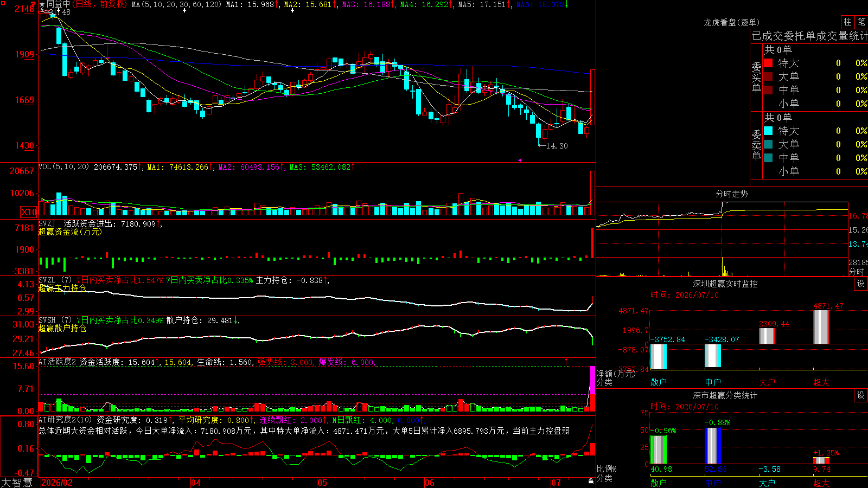Click the X10 volume scale label
868x488 pixels.
click(x=29, y=212)
